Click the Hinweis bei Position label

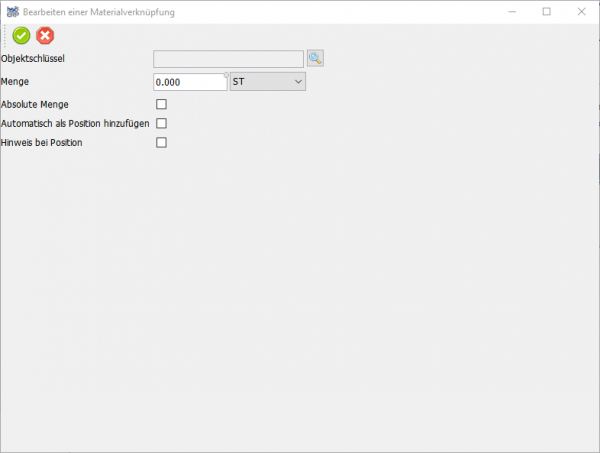click(x=42, y=143)
